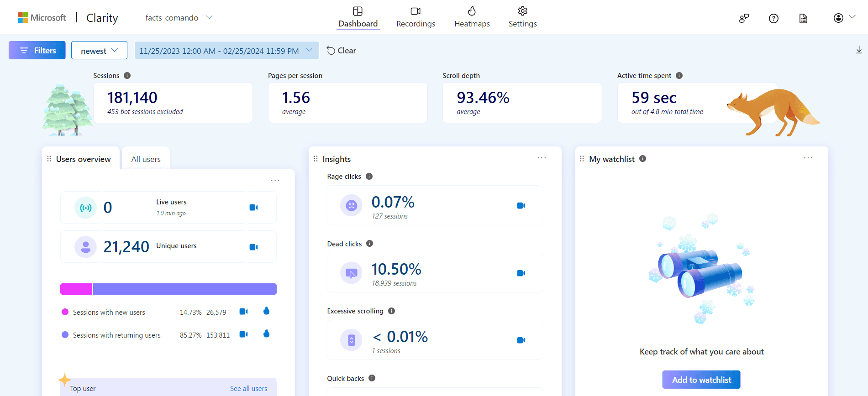Grab the Users overview drag handle
This screenshot has width=868, height=396.
tap(49, 159)
